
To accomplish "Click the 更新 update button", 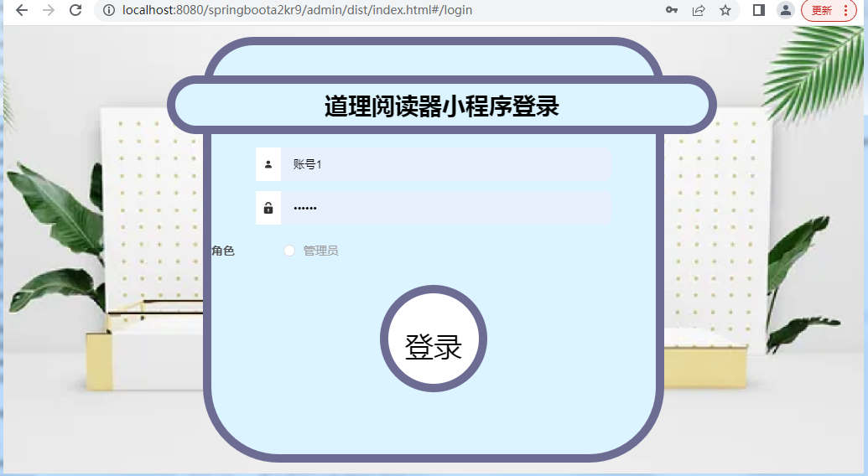I will click(x=821, y=10).
